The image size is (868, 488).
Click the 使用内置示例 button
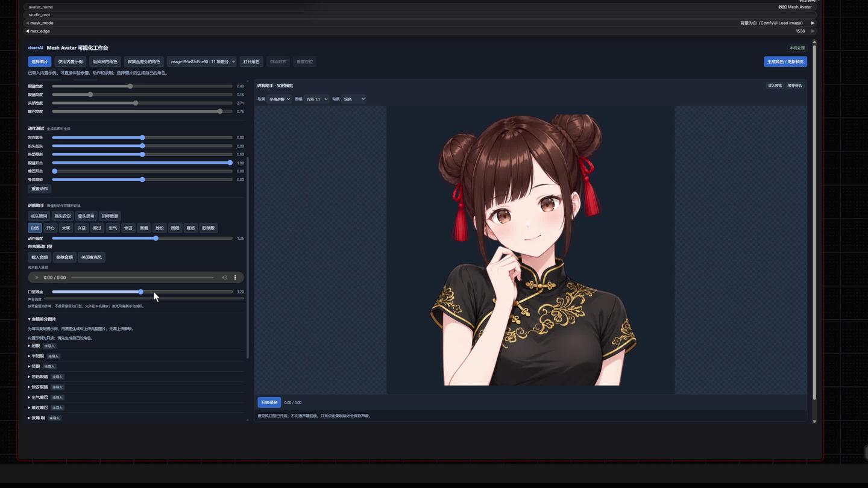tap(71, 61)
